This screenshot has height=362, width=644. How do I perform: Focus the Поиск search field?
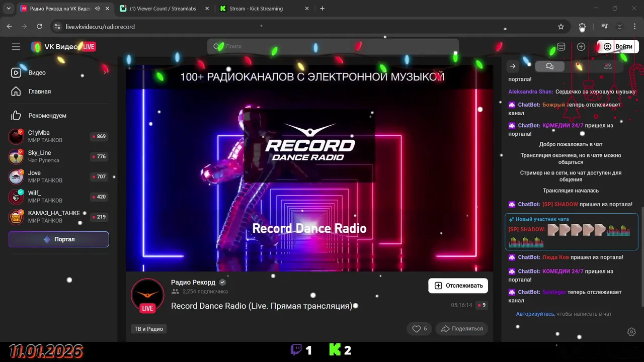333,46
